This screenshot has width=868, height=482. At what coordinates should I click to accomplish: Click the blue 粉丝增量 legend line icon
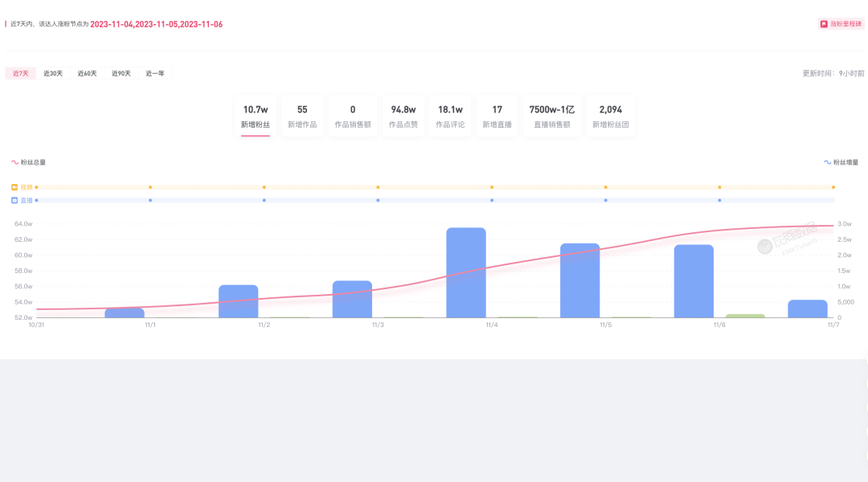click(827, 162)
